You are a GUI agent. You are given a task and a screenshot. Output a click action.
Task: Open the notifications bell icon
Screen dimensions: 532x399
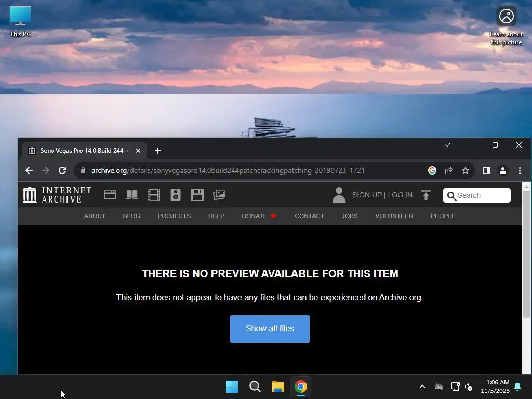tap(518, 387)
